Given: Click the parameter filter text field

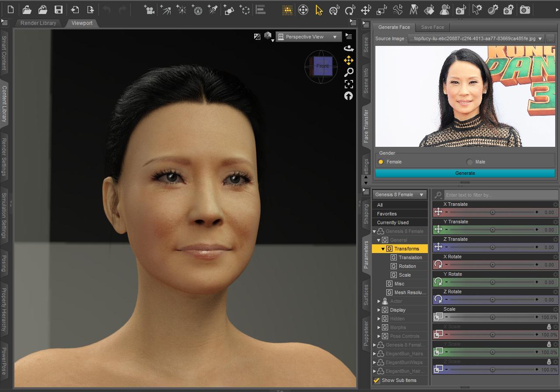Looking at the screenshot, I should coord(499,194).
